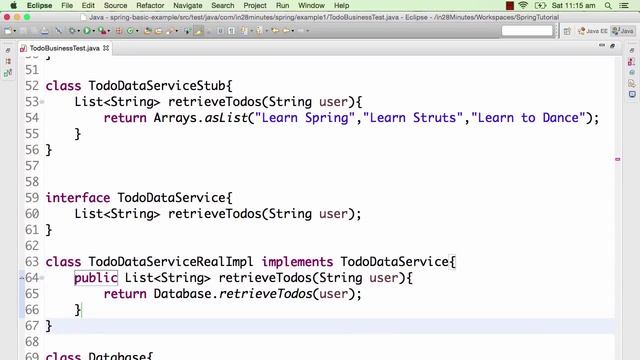Click the Restore icon in left trim
The height and width of the screenshot is (360, 640).
(x=8, y=50)
